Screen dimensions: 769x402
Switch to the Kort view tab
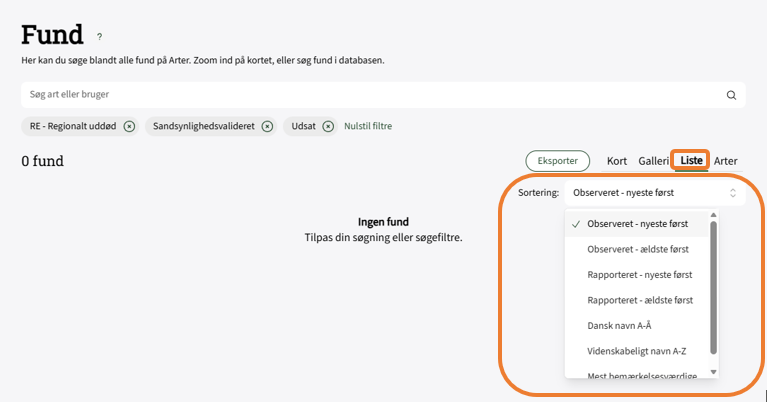pos(617,160)
